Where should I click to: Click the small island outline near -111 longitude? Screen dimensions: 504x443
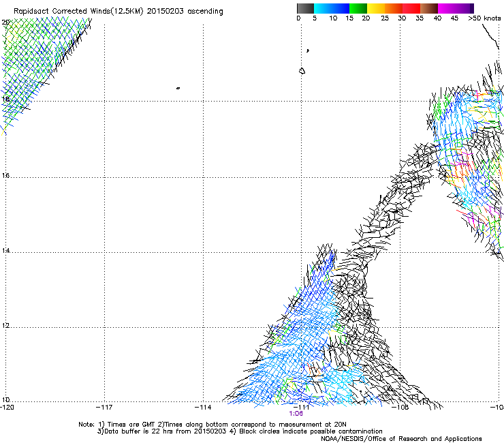[302, 71]
